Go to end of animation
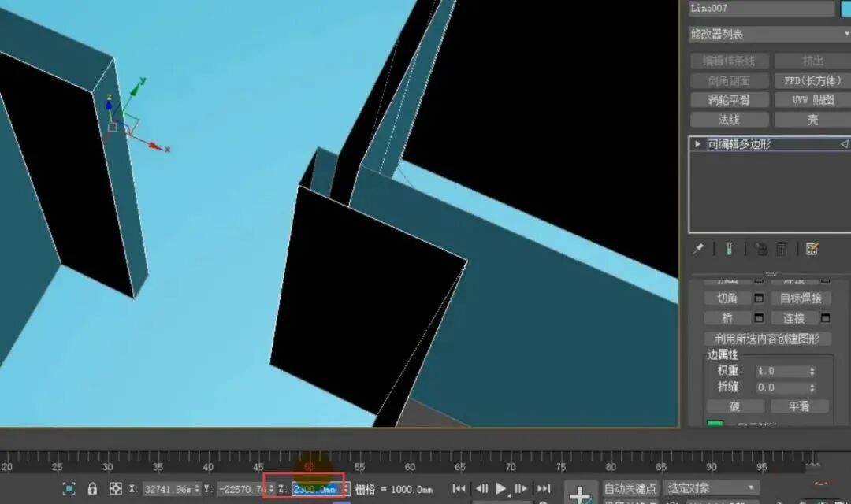851x504 pixels. [x=543, y=488]
